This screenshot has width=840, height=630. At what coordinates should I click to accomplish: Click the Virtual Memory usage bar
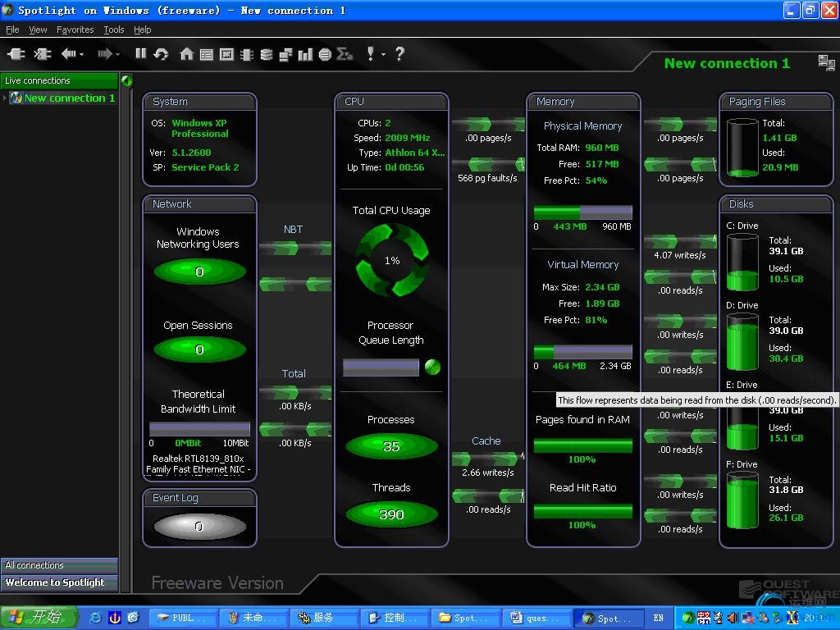pos(583,352)
